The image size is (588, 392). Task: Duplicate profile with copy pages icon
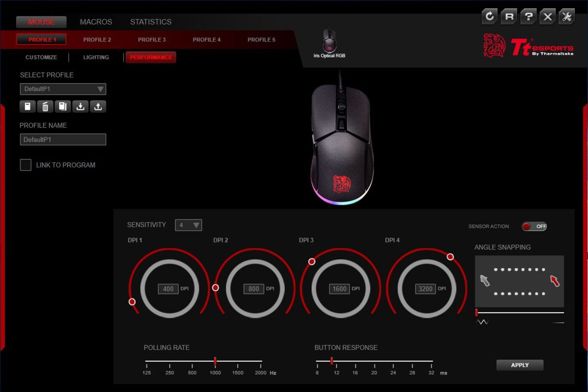[x=63, y=106]
